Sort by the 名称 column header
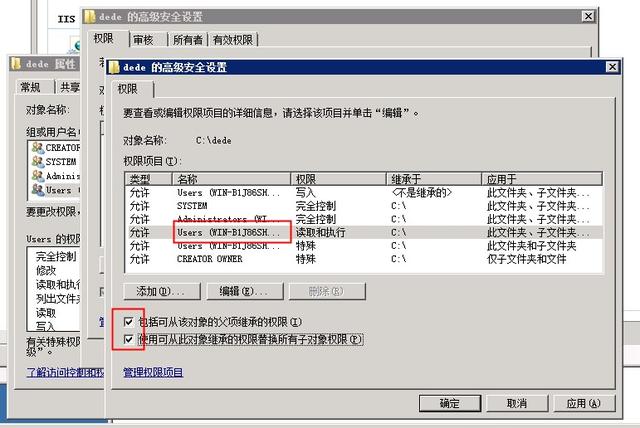Screen dimensions: 640x428 pos(231,179)
